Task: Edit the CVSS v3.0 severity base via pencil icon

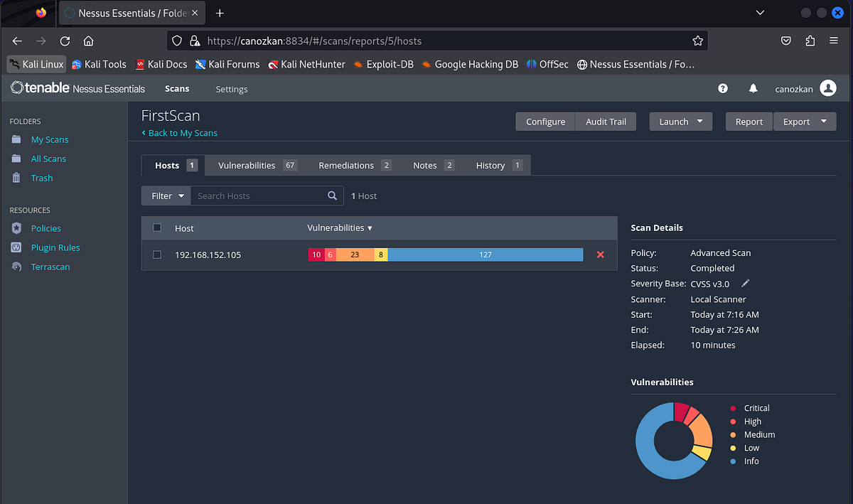Action: [745, 283]
